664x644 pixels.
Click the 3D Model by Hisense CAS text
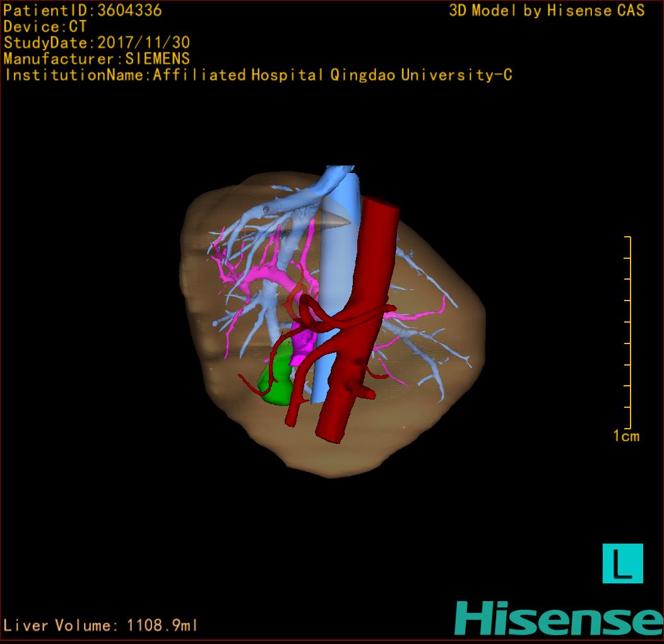(x=547, y=11)
